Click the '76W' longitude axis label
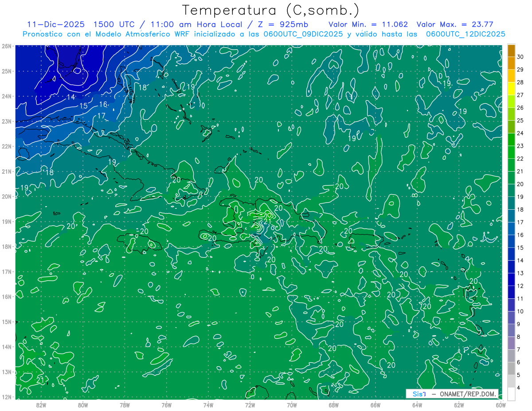Screen dimensions: 532x411 click(166, 405)
